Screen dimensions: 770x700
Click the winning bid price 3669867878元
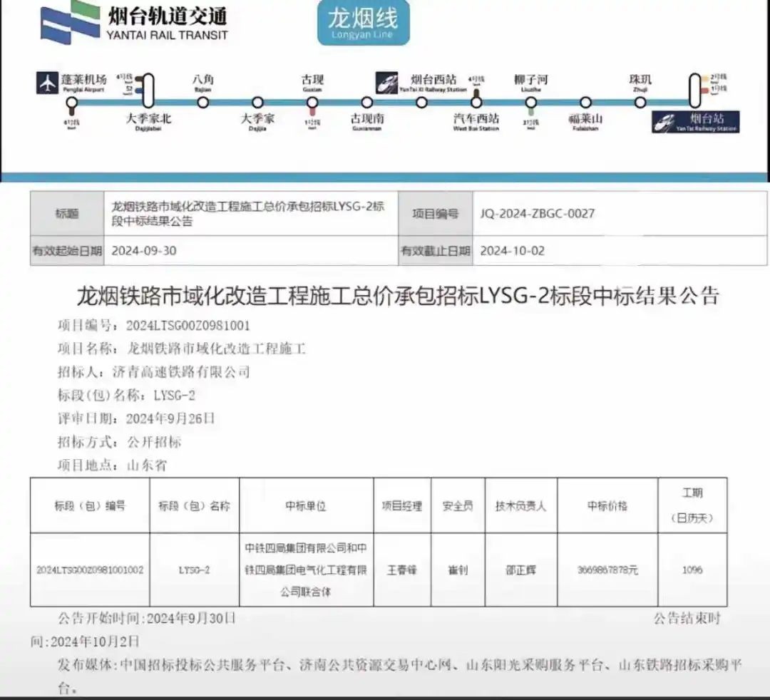(x=607, y=570)
